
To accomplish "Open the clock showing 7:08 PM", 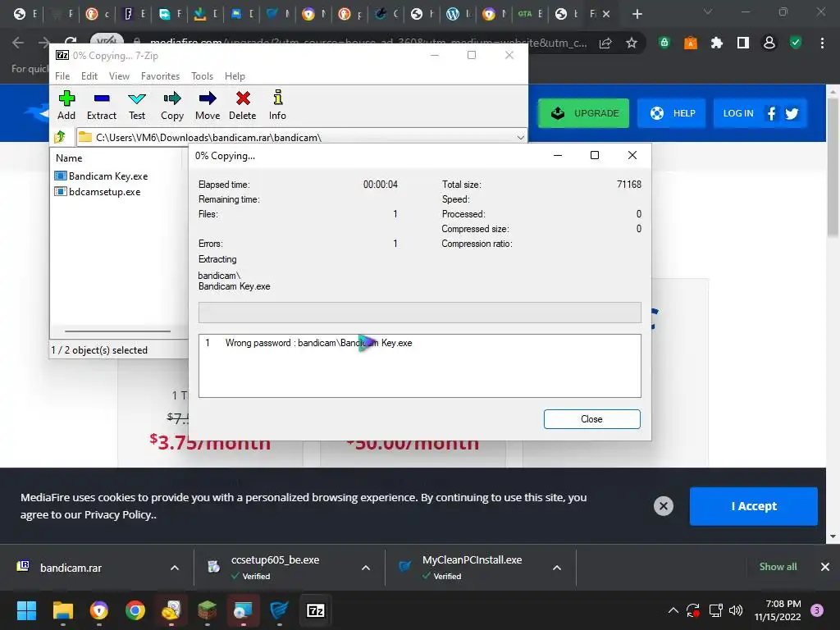I will click(x=778, y=610).
